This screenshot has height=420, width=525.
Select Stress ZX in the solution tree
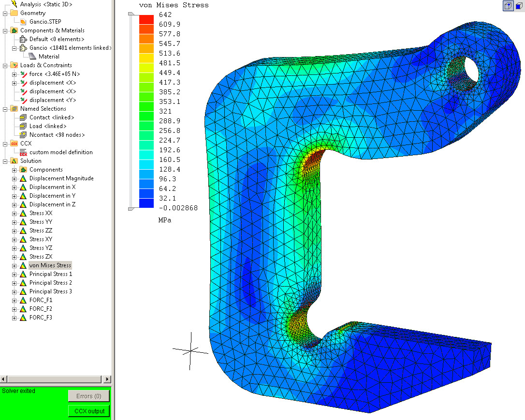41,257
